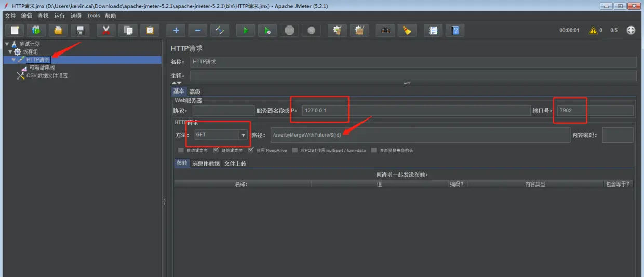Image resolution: width=644 pixels, height=277 pixels.
Task: Click the Clear All results icon
Action: pyautogui.click(x=359, y=30)
